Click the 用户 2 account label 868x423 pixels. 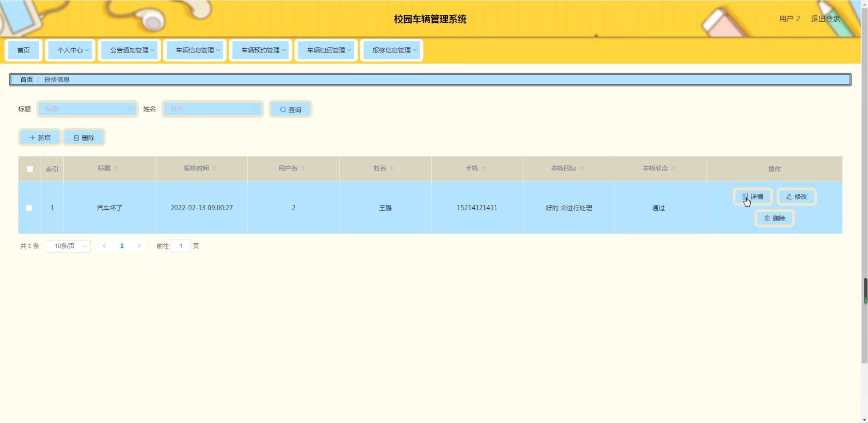tap(790, 19)
